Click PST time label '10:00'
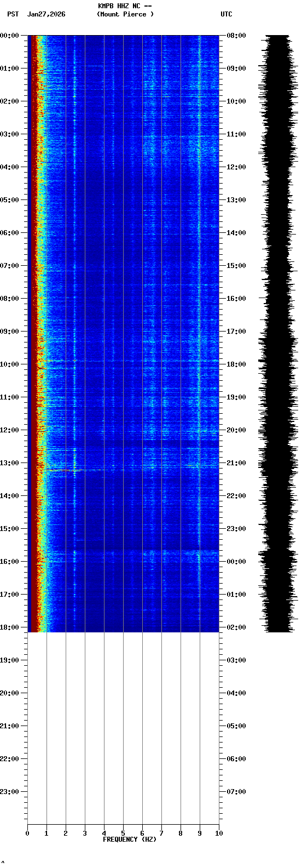 (x=9, y=364)
